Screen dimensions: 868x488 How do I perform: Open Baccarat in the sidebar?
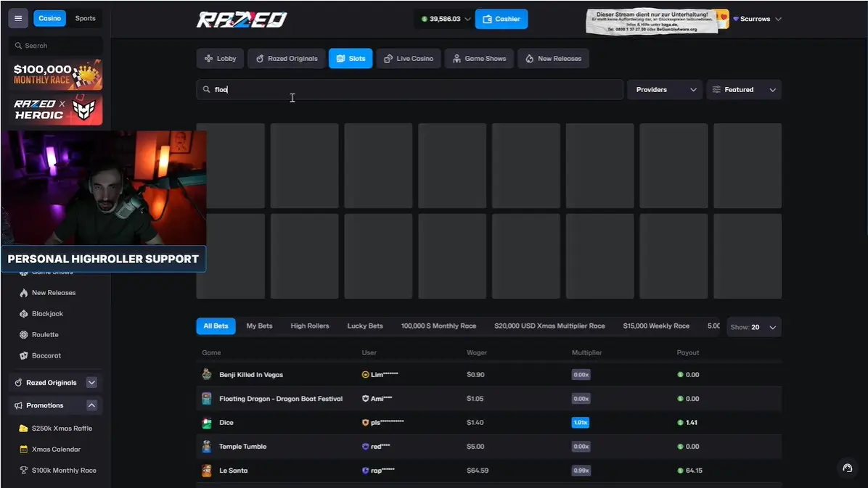46,356
